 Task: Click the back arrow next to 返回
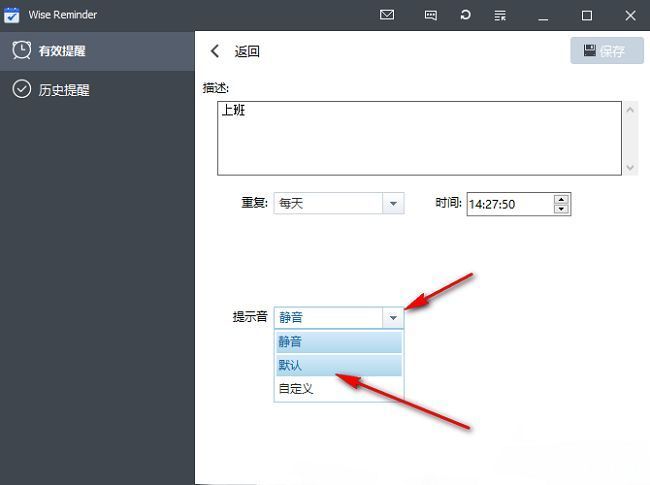pos(215,52)
